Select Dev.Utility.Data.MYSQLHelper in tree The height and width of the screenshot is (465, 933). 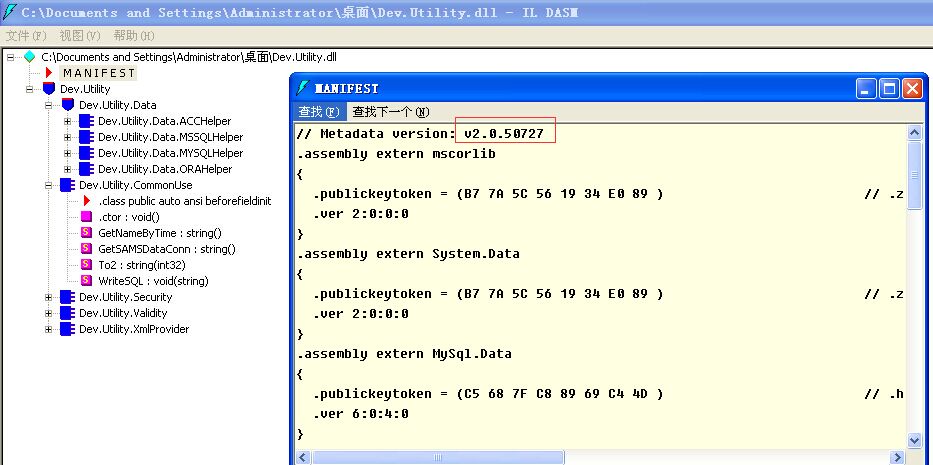coord(171,154)
